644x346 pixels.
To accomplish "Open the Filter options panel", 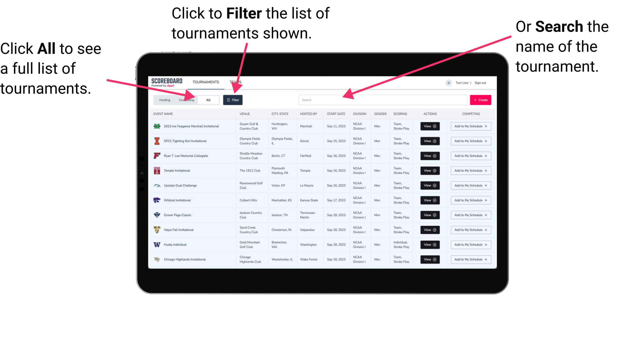I will click(x=233, y=100).
